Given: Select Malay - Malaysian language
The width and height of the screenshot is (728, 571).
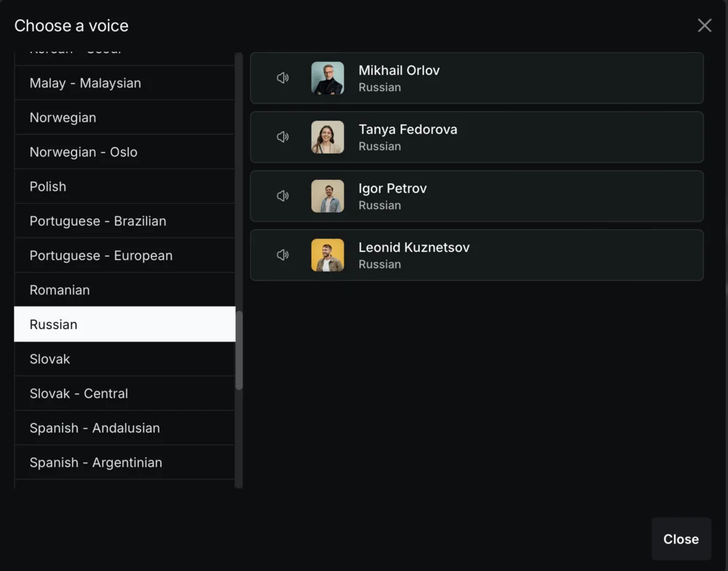Looking at the screenshot, I should [85, 83].
